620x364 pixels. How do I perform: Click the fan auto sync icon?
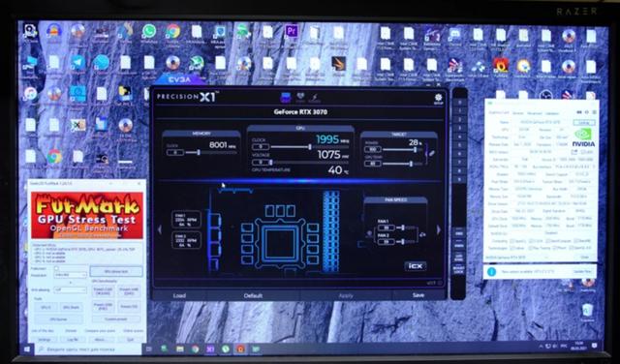click(422, 234)
